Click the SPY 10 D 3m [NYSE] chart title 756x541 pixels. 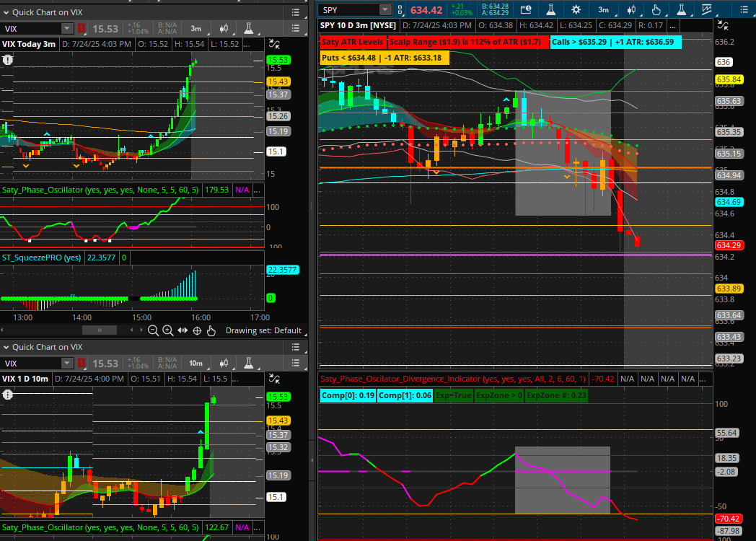click(x=359, y=25)
